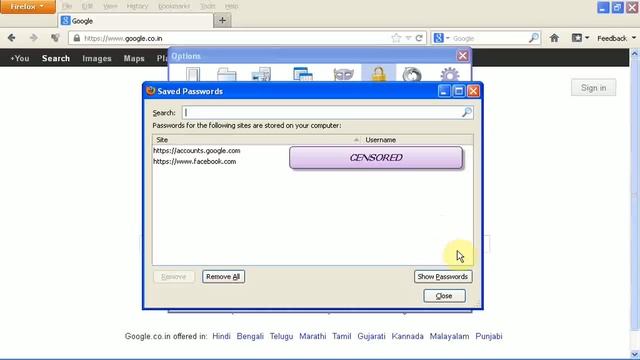The image size is (640, 360).
Task: Click the site sharing icon beside Forward
Action: click(x=55, y=38)
